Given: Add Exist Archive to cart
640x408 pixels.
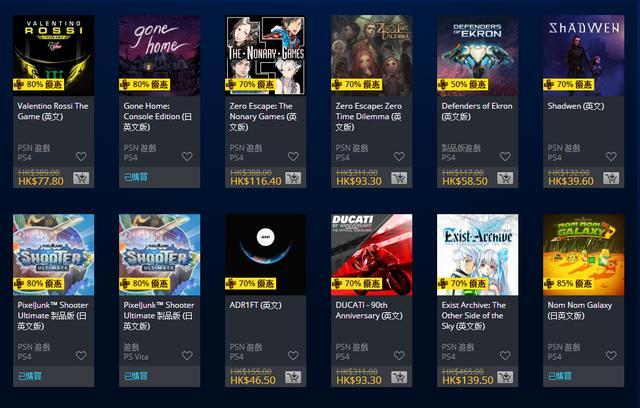Looking at the screenshot, I should pos(505,377).
